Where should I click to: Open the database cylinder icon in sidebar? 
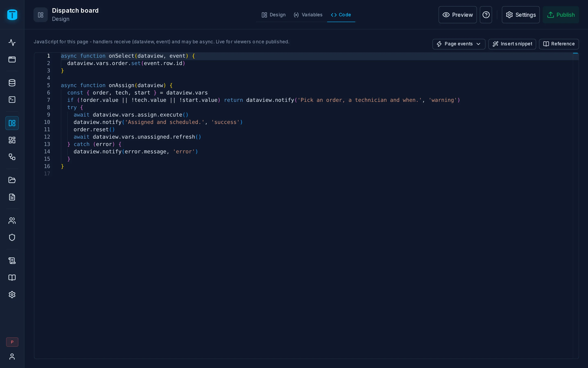(12, 83)
